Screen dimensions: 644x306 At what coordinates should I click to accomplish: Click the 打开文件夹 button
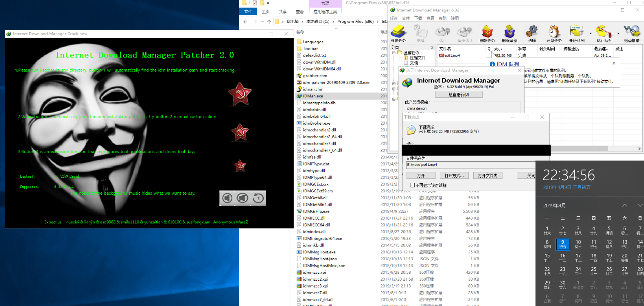click(488, 176)
